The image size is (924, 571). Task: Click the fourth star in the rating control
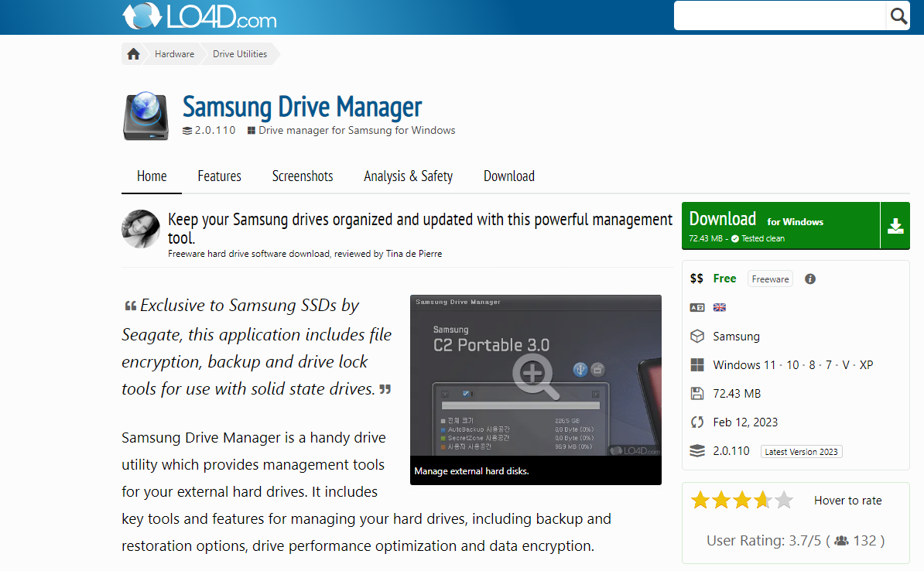click(x=763, y=500)
